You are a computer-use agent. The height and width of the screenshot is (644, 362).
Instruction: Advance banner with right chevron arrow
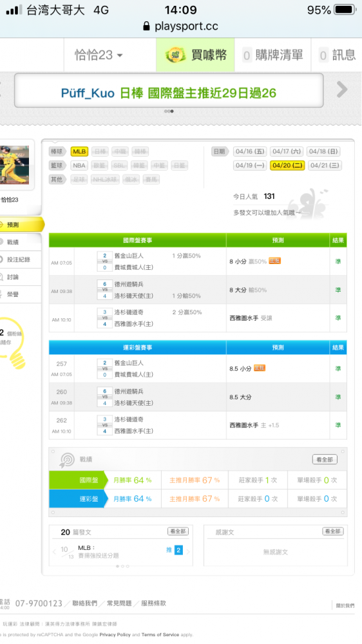pyautogui.click(x=342, y=89)
